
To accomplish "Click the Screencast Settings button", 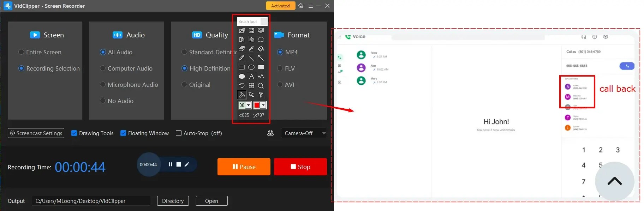I will (36, 133).
